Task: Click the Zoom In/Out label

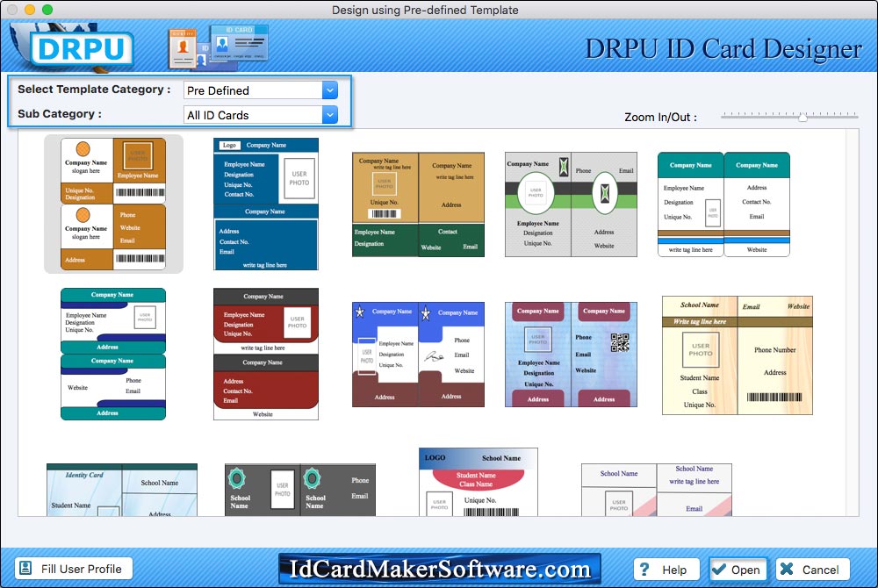Action: tap(661, 117)
